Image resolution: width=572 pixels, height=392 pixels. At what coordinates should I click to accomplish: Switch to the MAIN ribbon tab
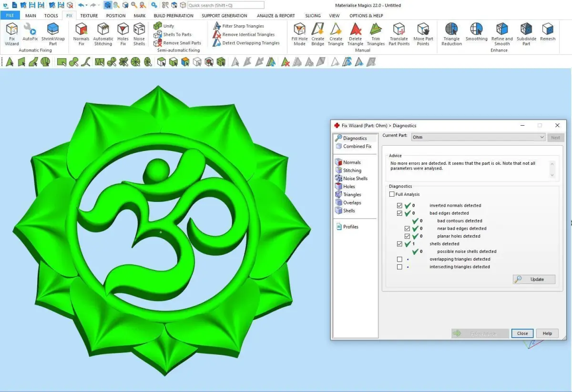click(31, 16)
